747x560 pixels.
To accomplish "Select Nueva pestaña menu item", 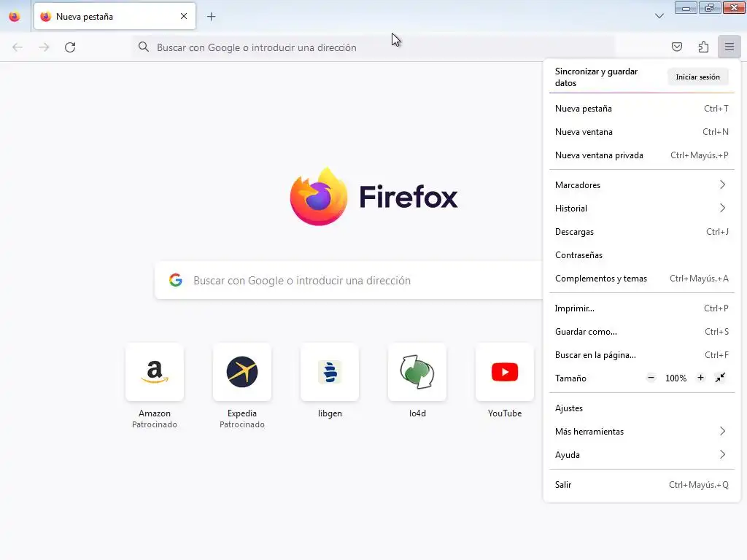I will 641,109.
